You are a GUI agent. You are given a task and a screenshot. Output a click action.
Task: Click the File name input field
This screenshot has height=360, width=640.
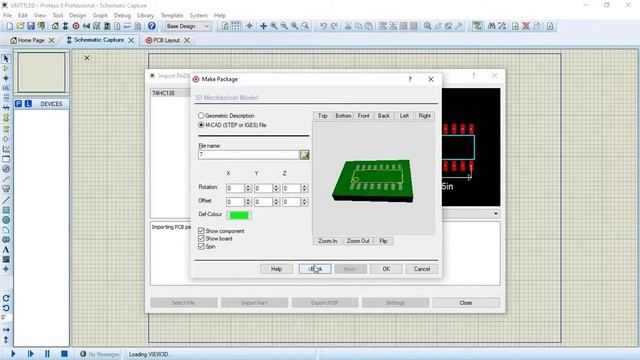click(x=249, y=155)
